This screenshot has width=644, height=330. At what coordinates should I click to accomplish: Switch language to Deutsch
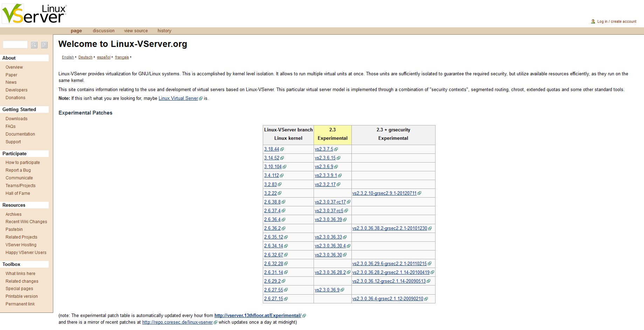[85, 57]
